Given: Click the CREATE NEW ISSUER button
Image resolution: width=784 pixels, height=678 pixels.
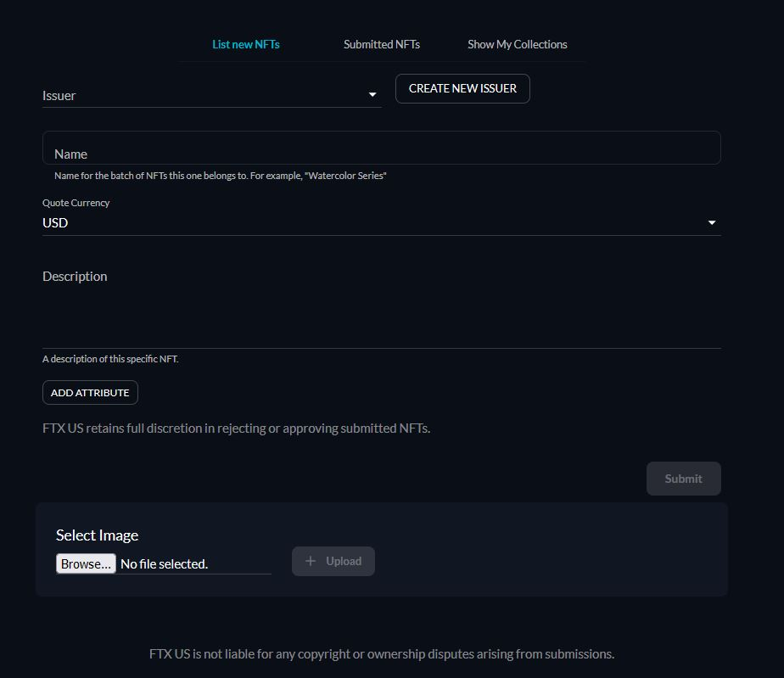Looking at the screenshot, I should click(x=462, y=88).
